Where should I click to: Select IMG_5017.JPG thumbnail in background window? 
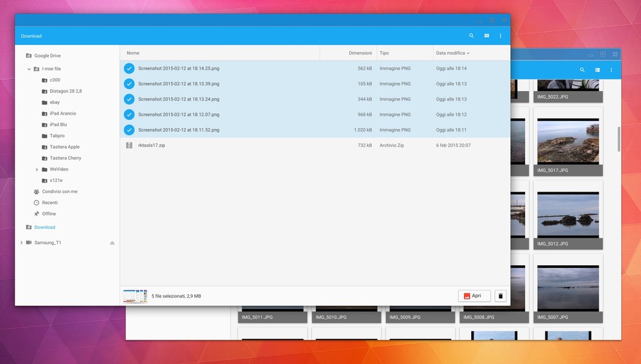pos(568,142)
